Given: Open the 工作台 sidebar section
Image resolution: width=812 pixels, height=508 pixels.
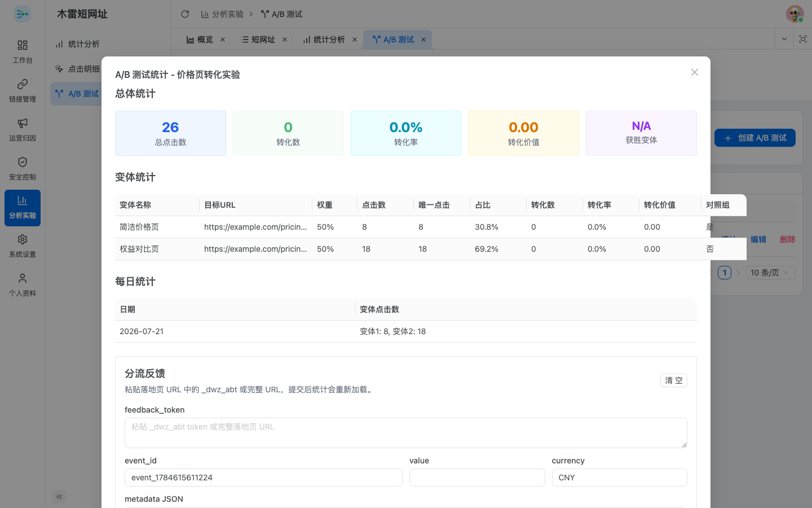Looking at the screenshot, I should (x=23, y=51).
